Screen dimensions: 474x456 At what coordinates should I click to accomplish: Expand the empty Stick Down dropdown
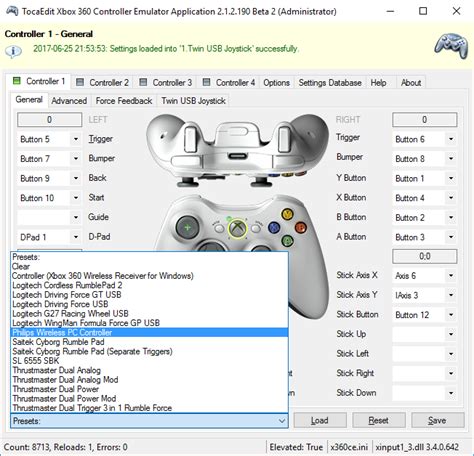tap(451, 393)
